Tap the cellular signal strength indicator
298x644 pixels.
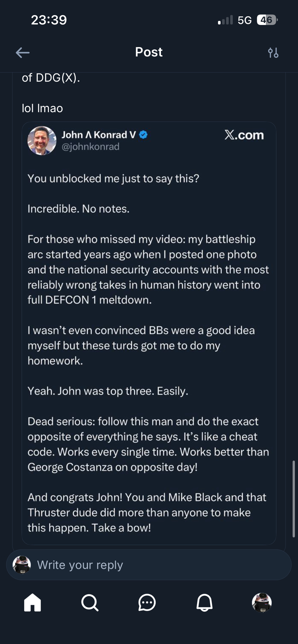[x=225, y=20]
